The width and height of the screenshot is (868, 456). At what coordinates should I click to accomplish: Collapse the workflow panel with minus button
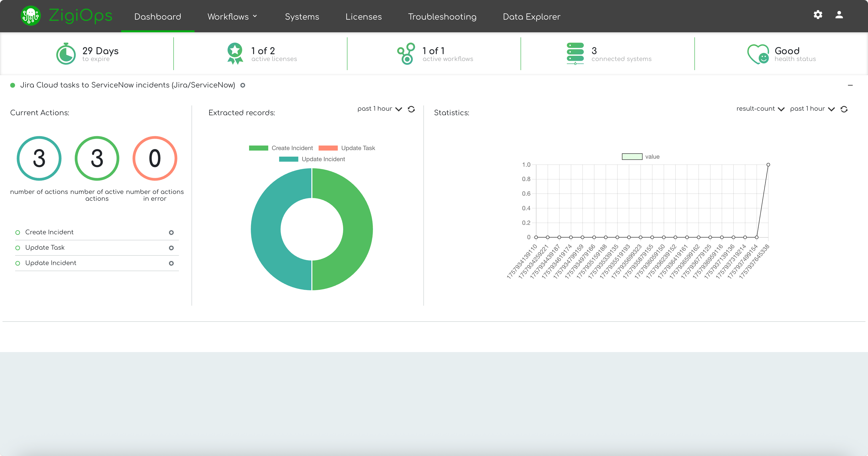tap(850, 85)
